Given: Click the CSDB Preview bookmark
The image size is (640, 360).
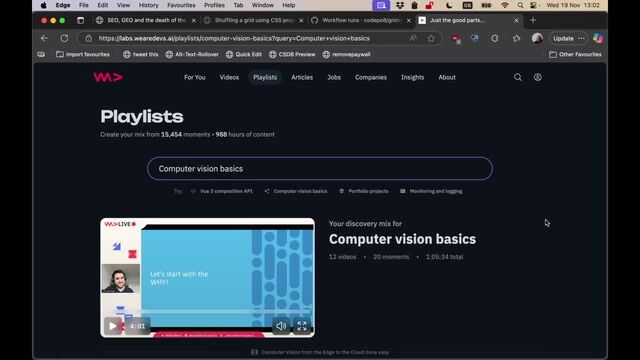Looking at the screenshot, I should pos(292,54).
